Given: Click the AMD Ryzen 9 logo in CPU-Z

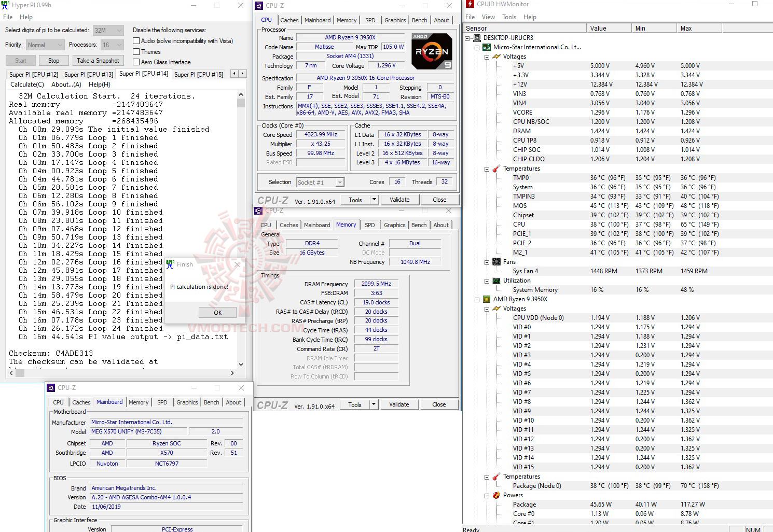Looking at the screenshot, I should (x=432, y=51).
